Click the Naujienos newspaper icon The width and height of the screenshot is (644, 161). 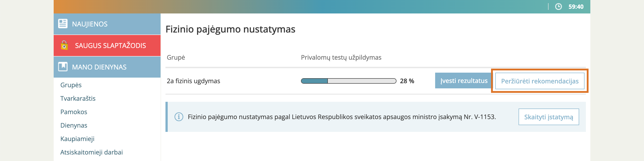pos(63,24)
